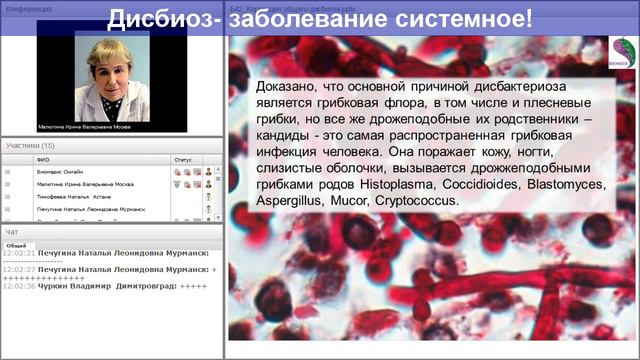Image resolution: width=640 pixels, height=360 pixels.
Task: Click the square marker left of Малютина Ирина
Action: [x=7, y=184]
